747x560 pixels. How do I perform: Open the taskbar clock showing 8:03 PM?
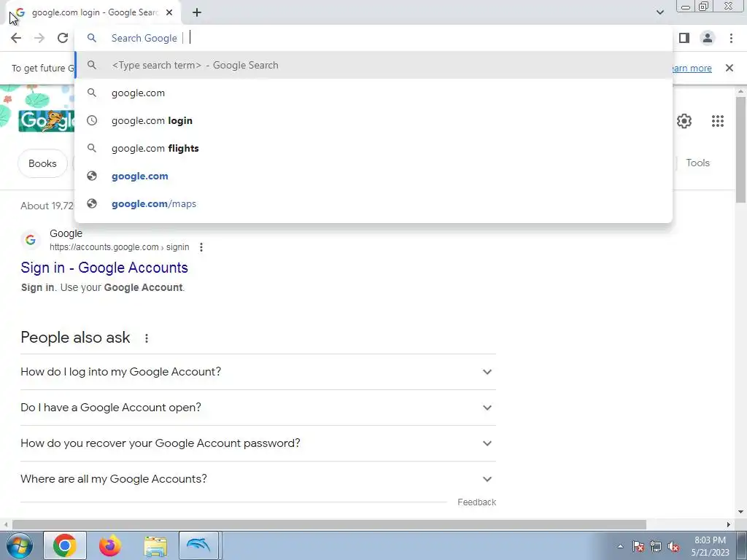(x=710, y=546)
